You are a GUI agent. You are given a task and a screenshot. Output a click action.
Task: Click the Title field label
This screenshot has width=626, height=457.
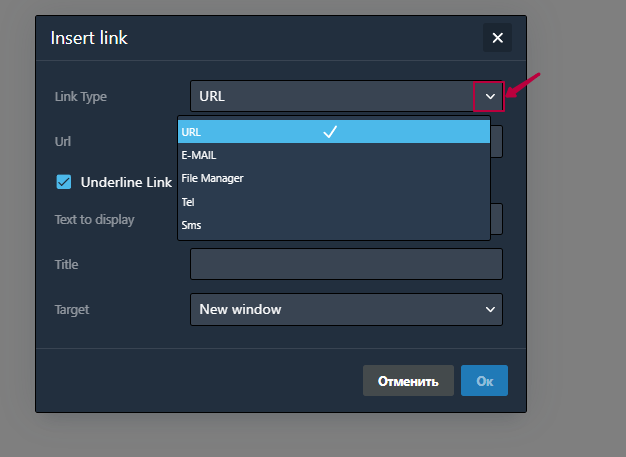coord(66,265)
